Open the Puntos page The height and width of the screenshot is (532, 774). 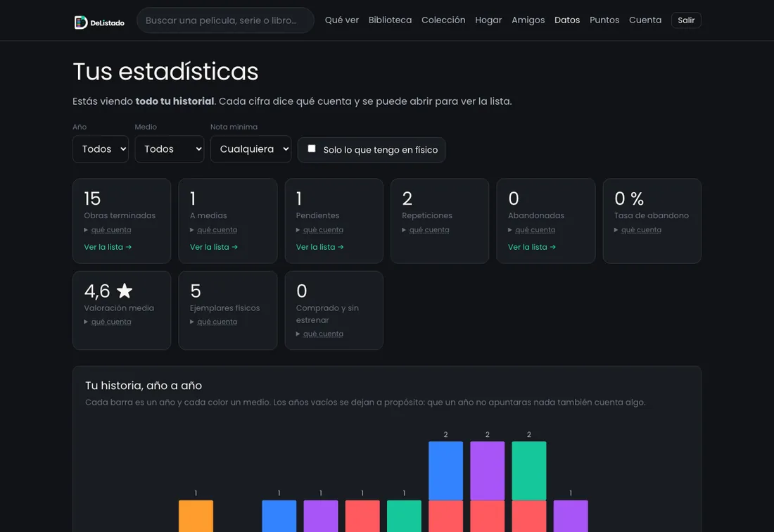click(x=604, y=20)
